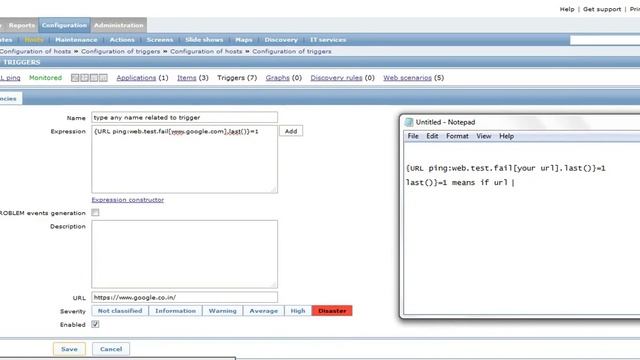640x360 pixels.
Task: Click the Zabbix agent availability icon
Action: [75, 78]
